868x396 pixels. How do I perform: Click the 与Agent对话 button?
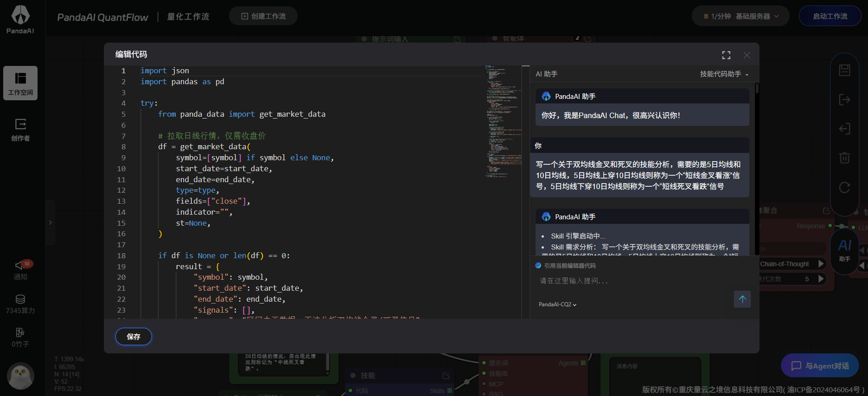820,365
